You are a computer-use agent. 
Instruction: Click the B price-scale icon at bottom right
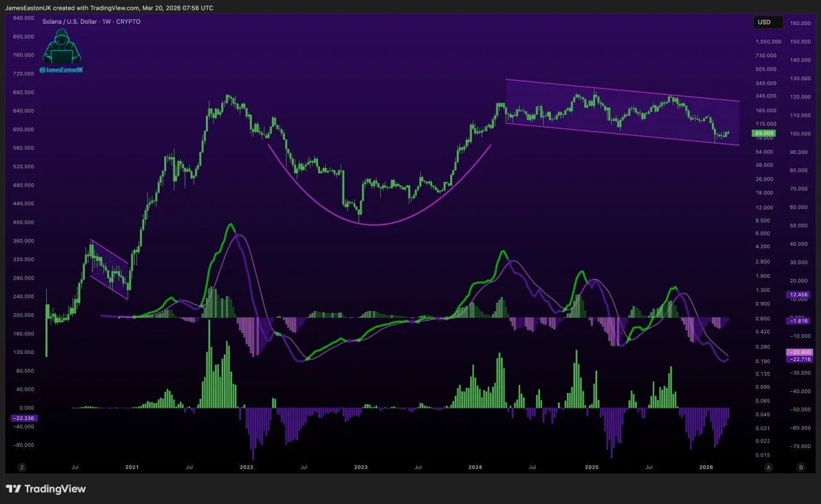pos(800,467)
